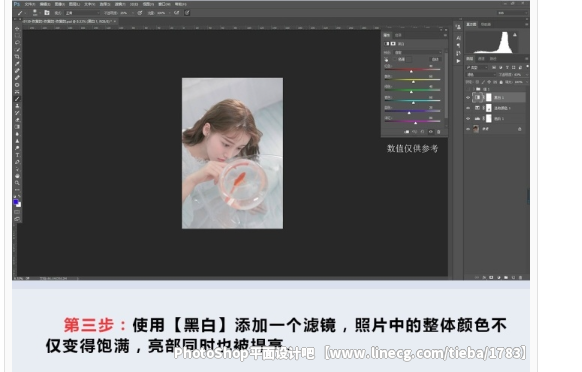Swap foreground and background colors

19,196
